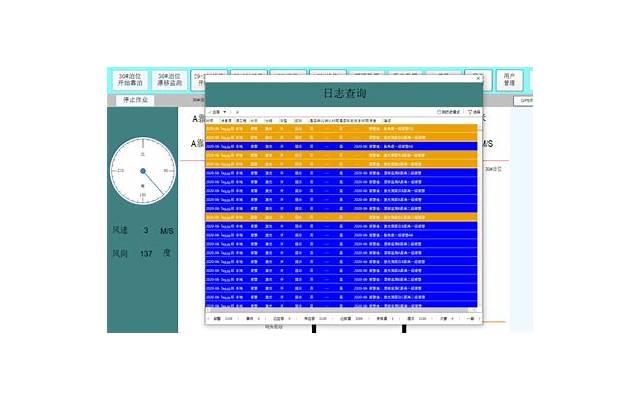Click the 30#泊位 开始靠泊 button
Screen dimensions: 640x400
pos(127,80)
